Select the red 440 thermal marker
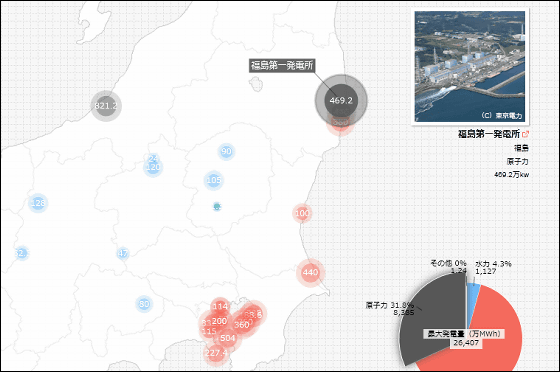Screen dimensions: 560x372 coord(310,272)
